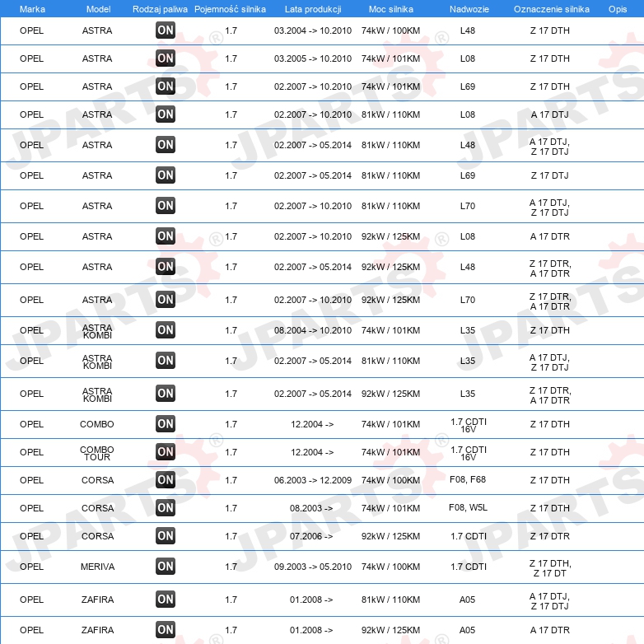Select '12.2004 ->' in the COMBO TOUR row
The image size is (644, 644).
312,452
